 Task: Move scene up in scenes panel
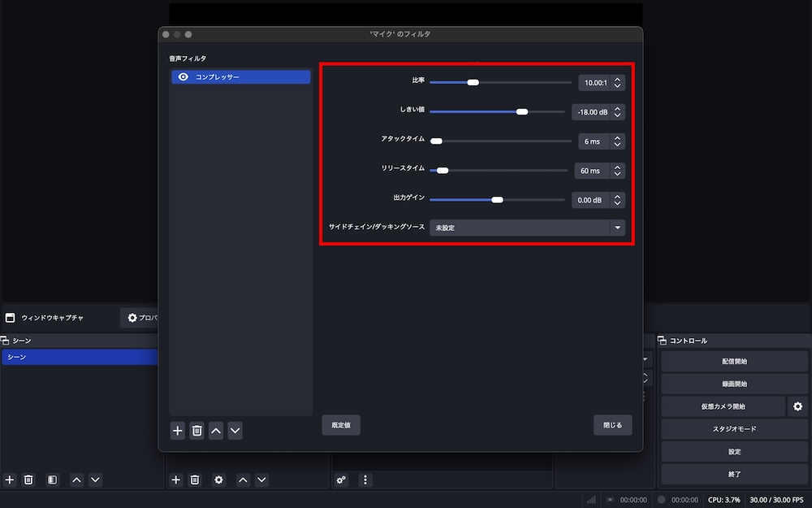(76, 480)
